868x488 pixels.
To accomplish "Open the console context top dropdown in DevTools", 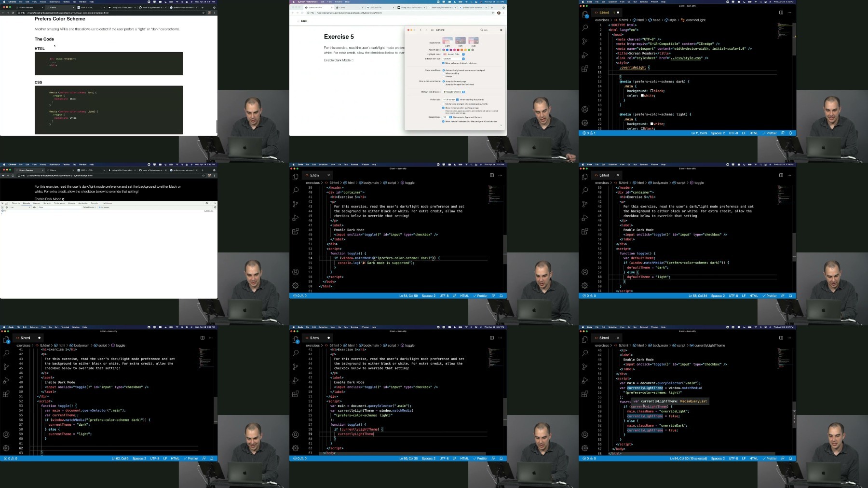I will click(x=20, y=207).
